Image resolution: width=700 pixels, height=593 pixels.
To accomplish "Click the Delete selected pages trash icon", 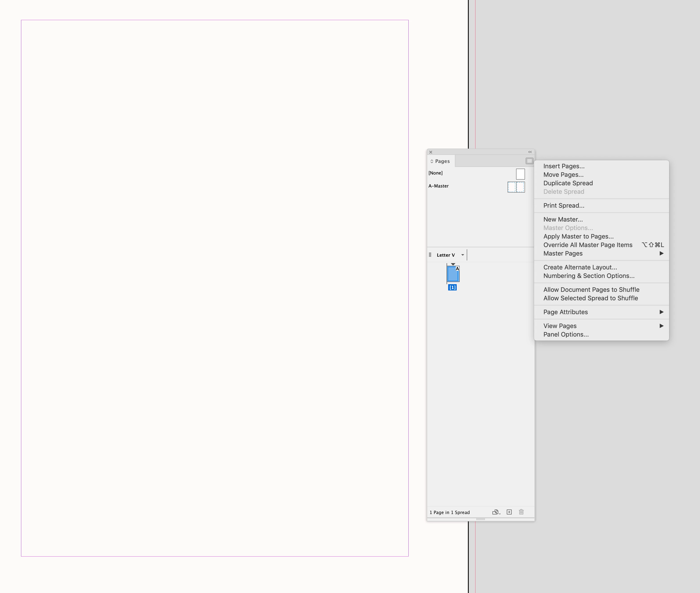I will tap(521, 512).
